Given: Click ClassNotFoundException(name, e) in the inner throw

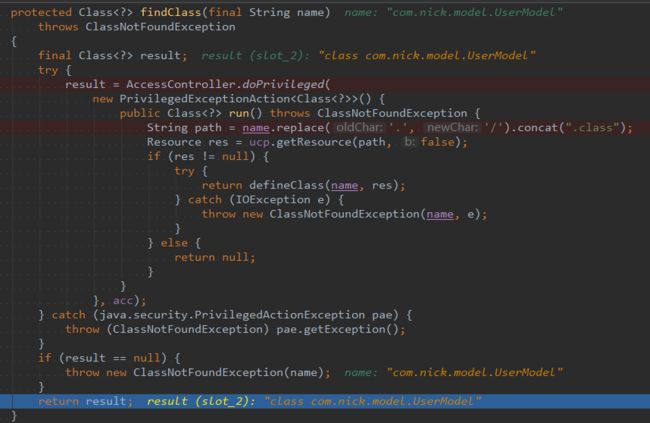Looking at the screenshot, I should coord(375,214).
